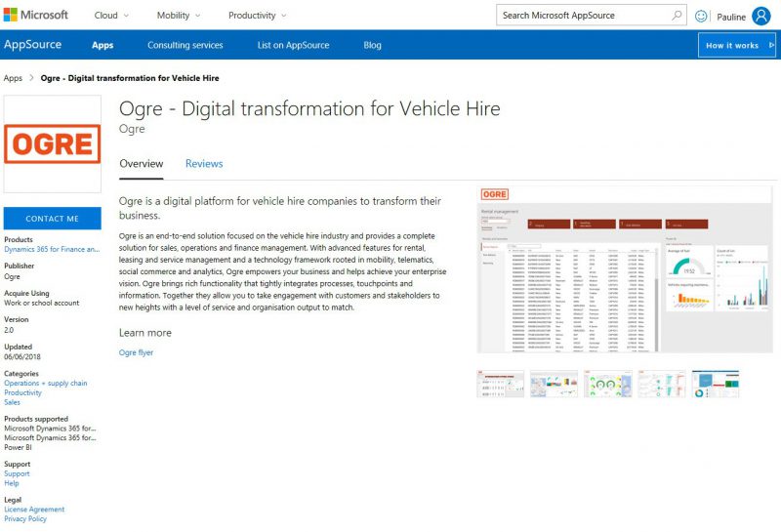Click the Pauline user name
This screenshot has width=781, height=532.
pyautogui.click(x=731, y=17)
